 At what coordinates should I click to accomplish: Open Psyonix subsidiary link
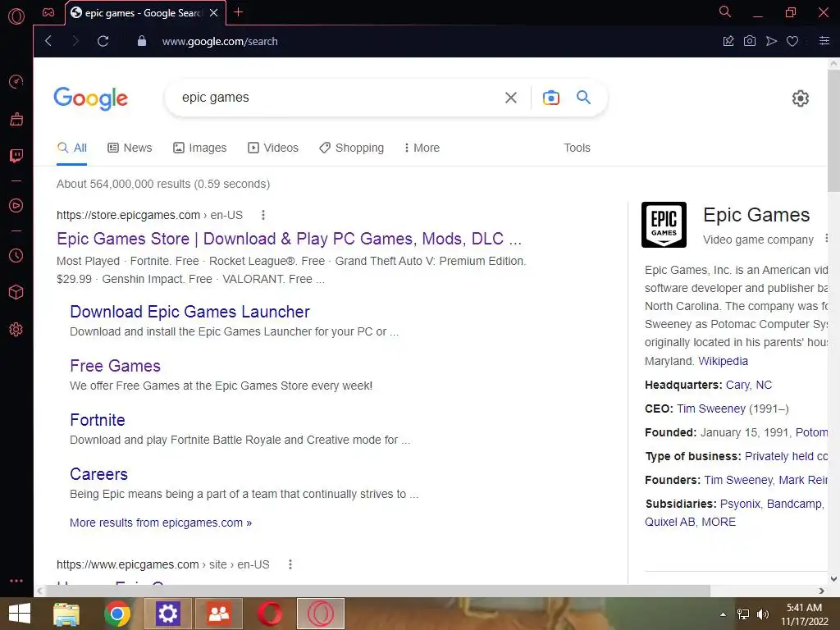pos(740,504)
